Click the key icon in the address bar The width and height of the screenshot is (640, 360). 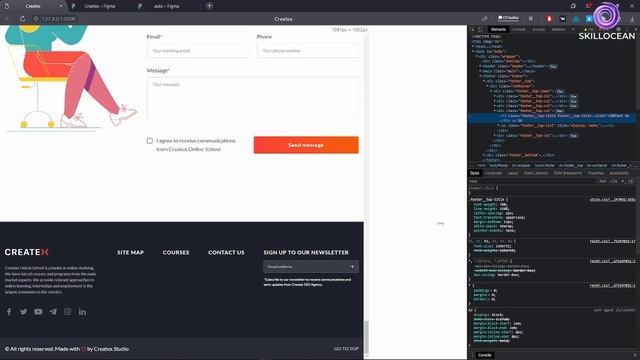point(484,19)
